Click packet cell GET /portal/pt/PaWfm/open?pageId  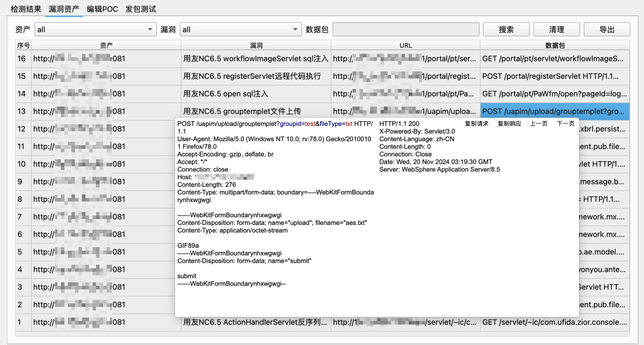coord(555,94)
